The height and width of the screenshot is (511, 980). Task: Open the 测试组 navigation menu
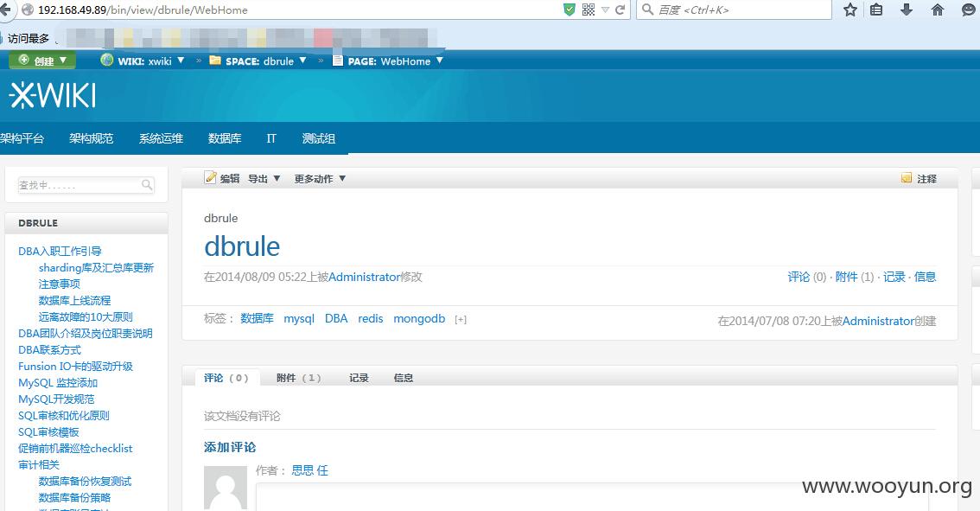click(x=319, y=138)
